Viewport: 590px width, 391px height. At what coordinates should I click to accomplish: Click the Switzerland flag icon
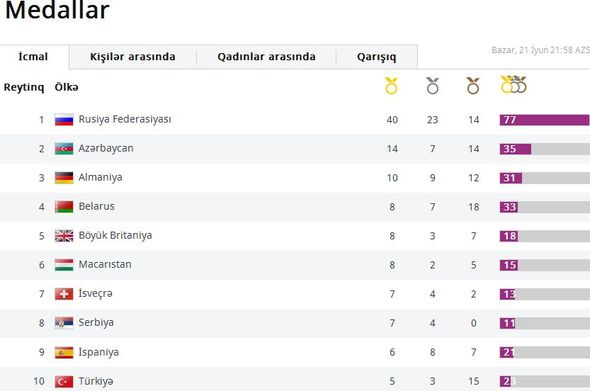point(64,294)
